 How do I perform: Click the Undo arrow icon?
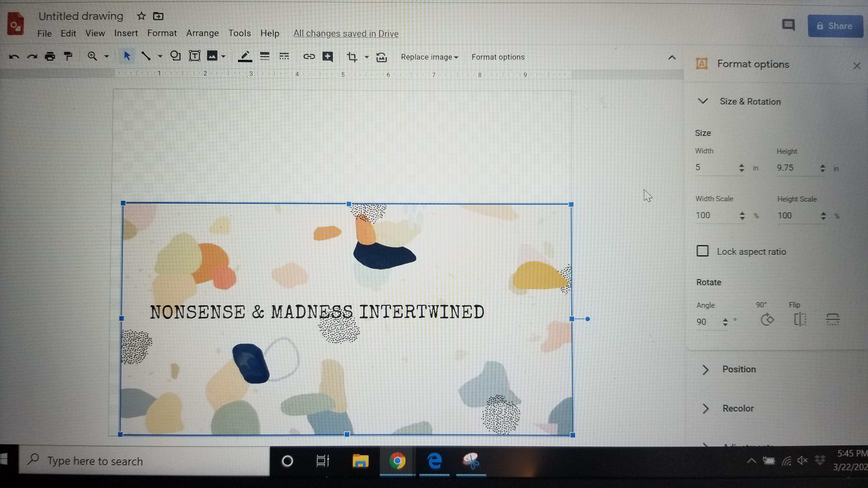coord(14,57)
